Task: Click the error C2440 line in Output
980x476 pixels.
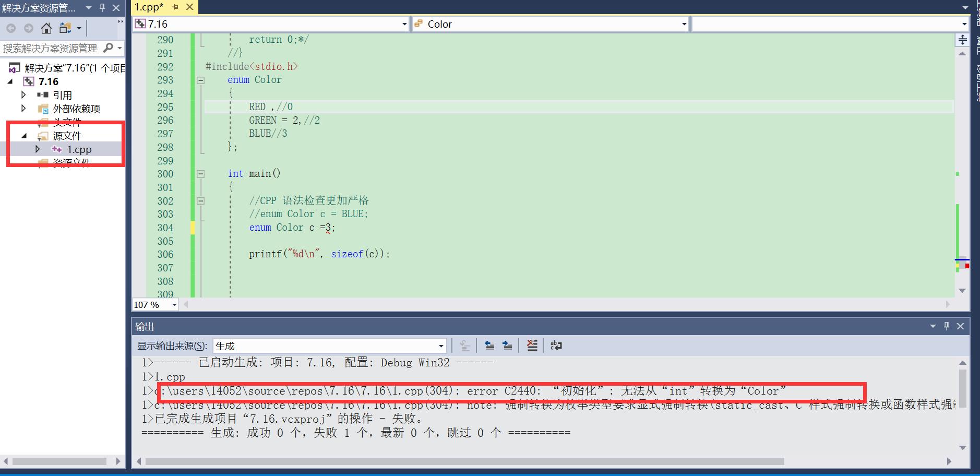Action: coord(464,391)
